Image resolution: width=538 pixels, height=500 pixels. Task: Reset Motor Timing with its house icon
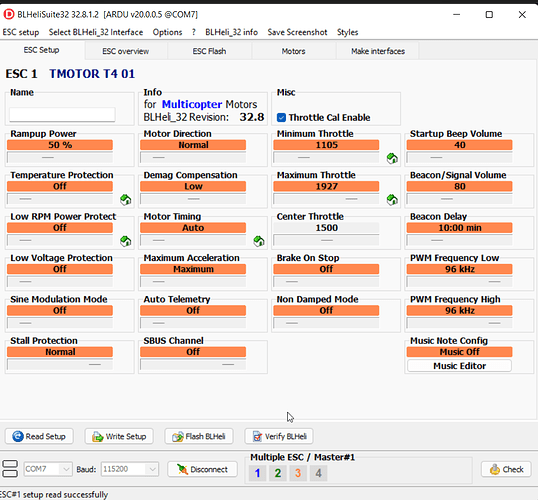click(259, 241)
